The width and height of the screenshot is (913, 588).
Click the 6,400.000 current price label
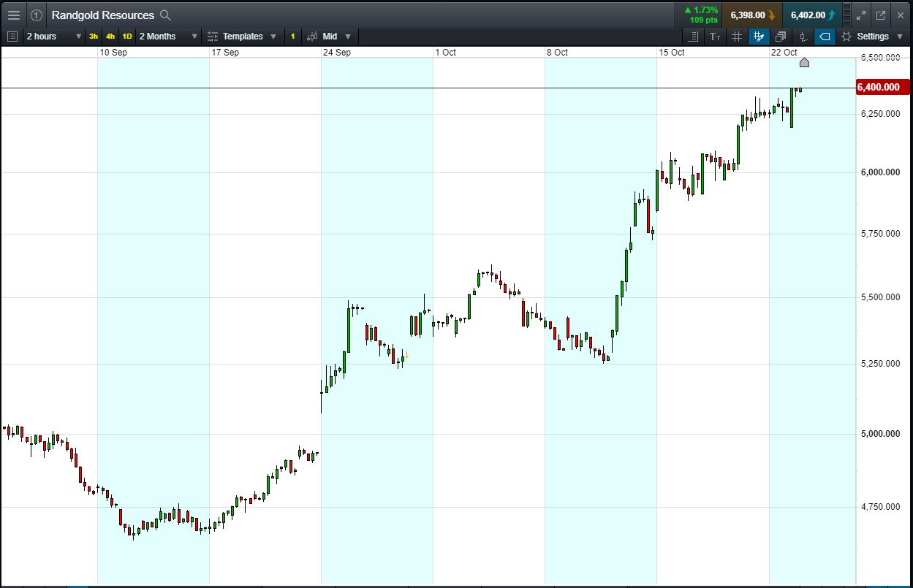pyautogui.click(x=882, y=87)
